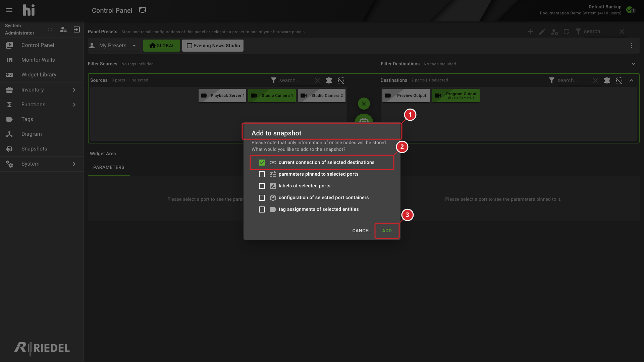The height and width of the screenshot is (362, 644).
Task: Select the Preview Output destination port
Action: (406, 96)
